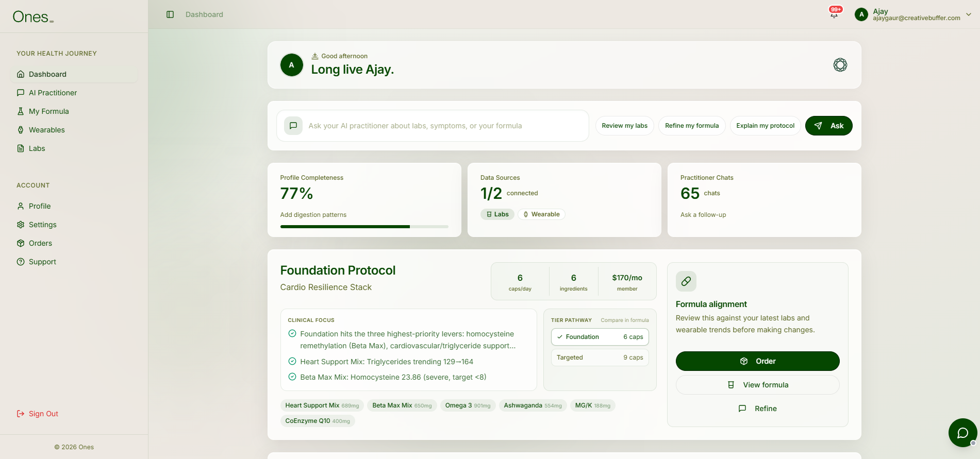The height and width of the screenshot is (459, 980).
Task: Click the green Order button
Action: click(758, 361)
